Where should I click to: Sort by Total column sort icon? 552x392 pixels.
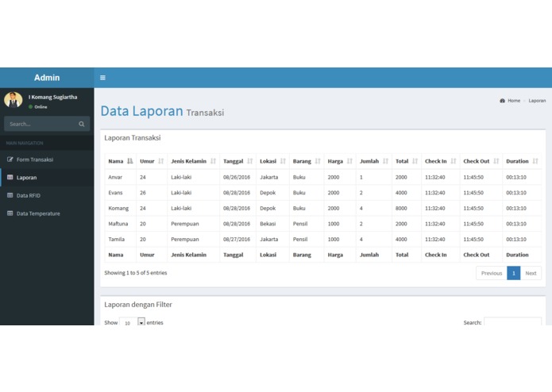415,161
